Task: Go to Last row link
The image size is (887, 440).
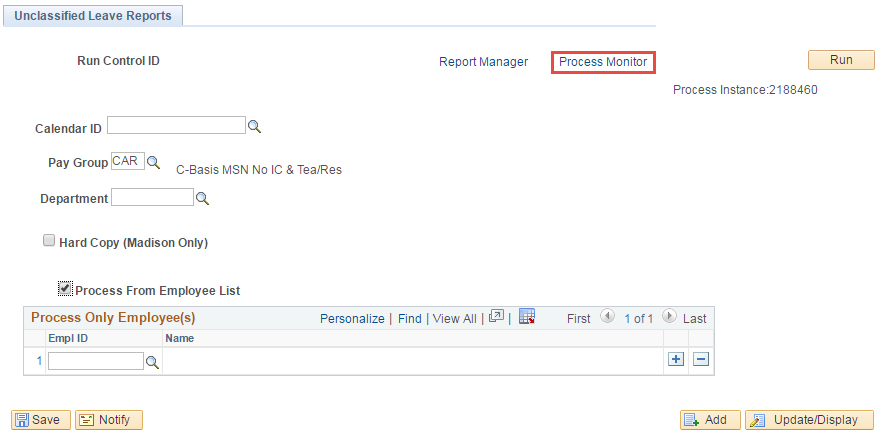Action: coord(695,319)
